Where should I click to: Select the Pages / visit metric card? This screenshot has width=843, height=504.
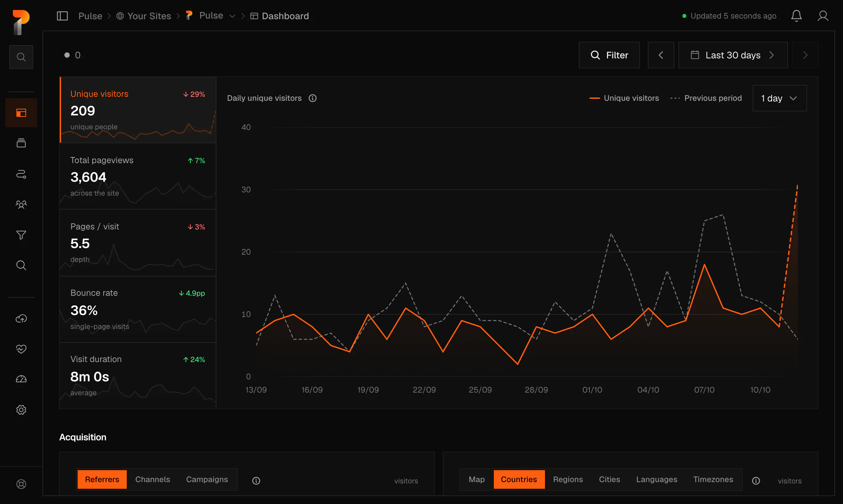click(x=138, y=243)
